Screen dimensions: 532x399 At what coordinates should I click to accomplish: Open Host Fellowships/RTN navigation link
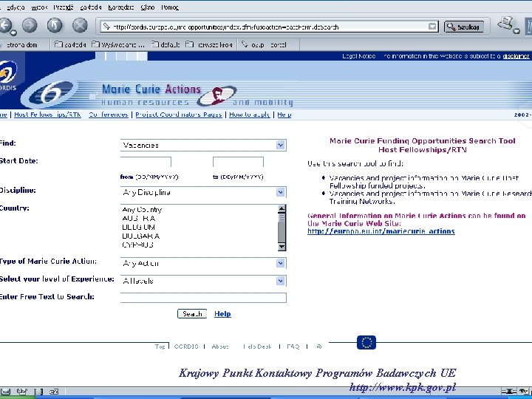point(47,115)
